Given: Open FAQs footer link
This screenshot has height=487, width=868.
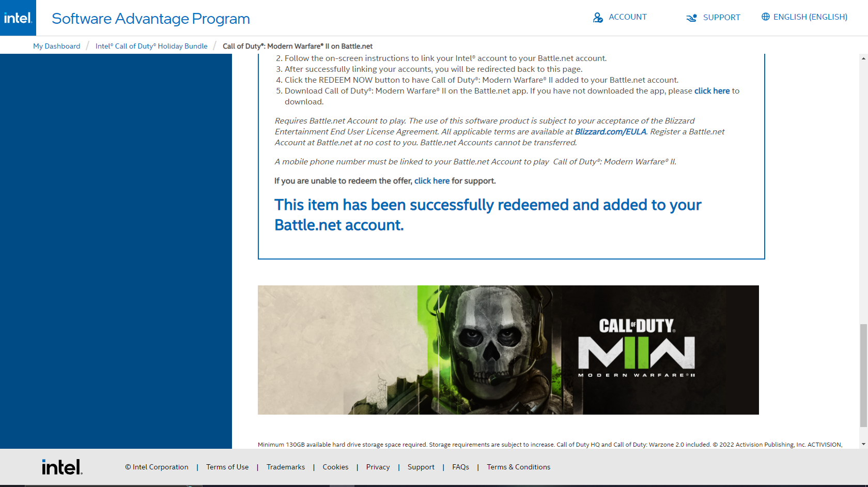Looking at the screenshot, I should tap(461, 467).
